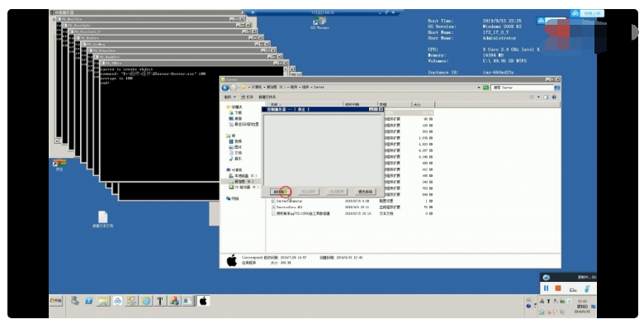Pause the screen recording
The width and height of the screenshot is (644, 324).
(547, 288)
